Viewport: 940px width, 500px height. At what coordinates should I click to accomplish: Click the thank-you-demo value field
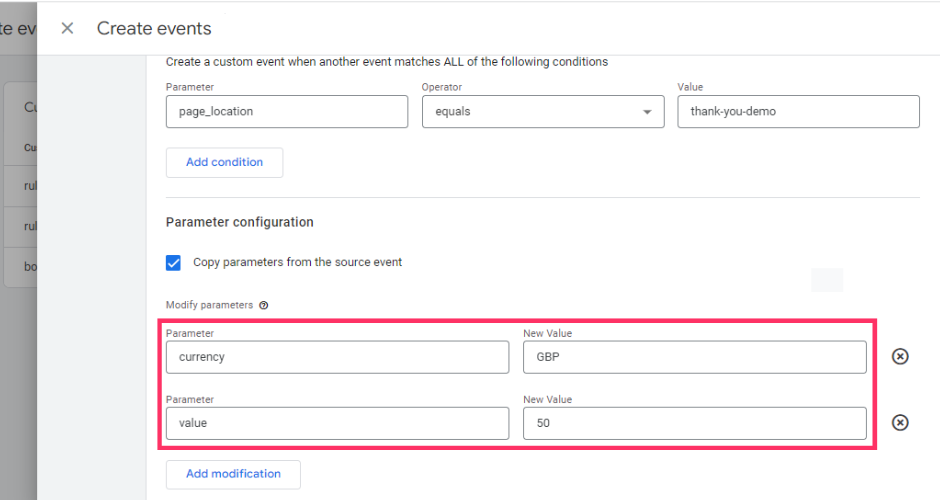pos(798,112)
